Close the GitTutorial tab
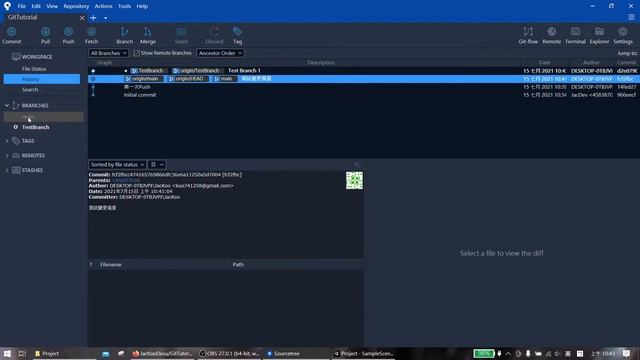The image size is (640, 360). pos(82,18)
